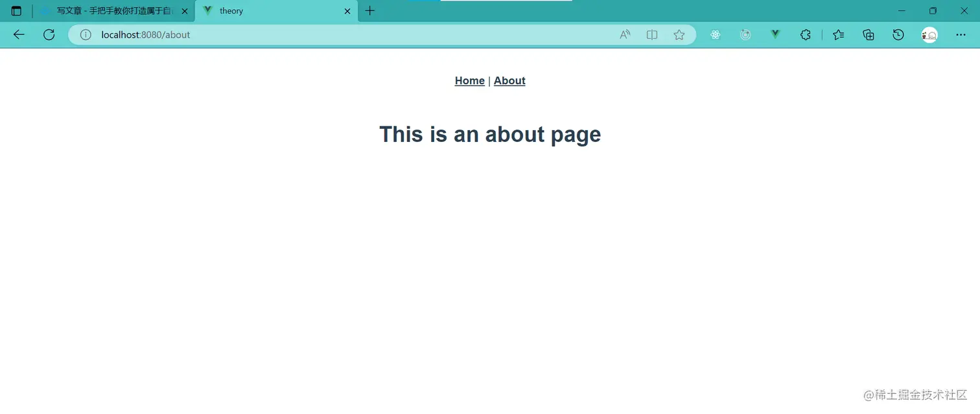Open the Vue.js devtools extension
Image resolution: width=980 pixels, height=414 pixels.
(775, 34)
